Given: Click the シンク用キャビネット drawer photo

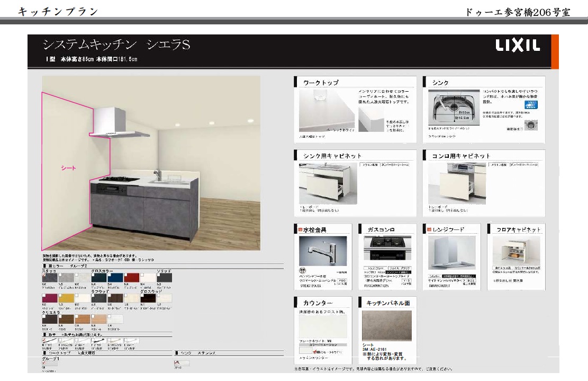Looking at the screenshot, I should click(x=328, y=183).
